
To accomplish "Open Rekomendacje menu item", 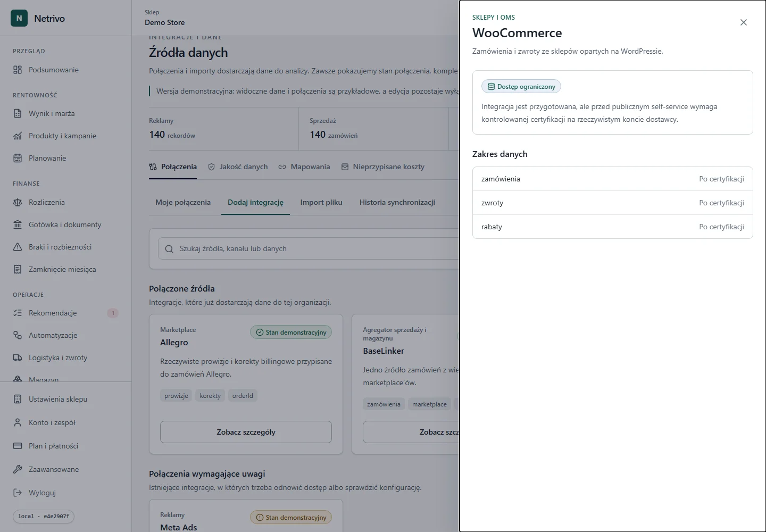I will point(65,313).
